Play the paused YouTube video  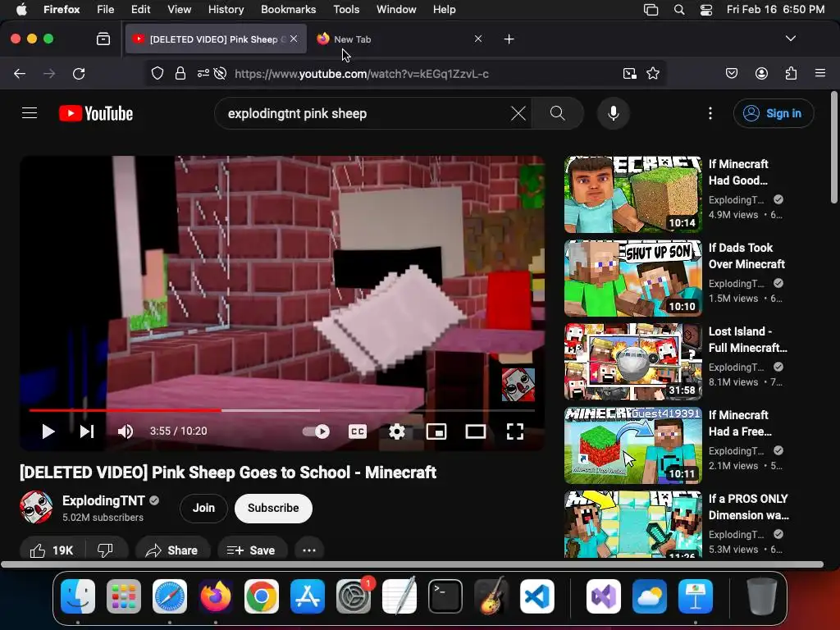point(48,431)
